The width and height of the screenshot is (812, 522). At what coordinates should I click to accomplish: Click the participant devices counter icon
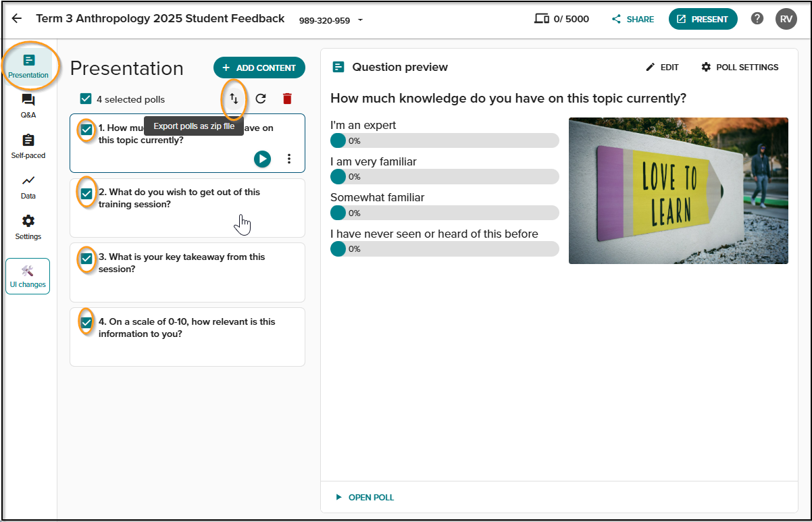541,19
